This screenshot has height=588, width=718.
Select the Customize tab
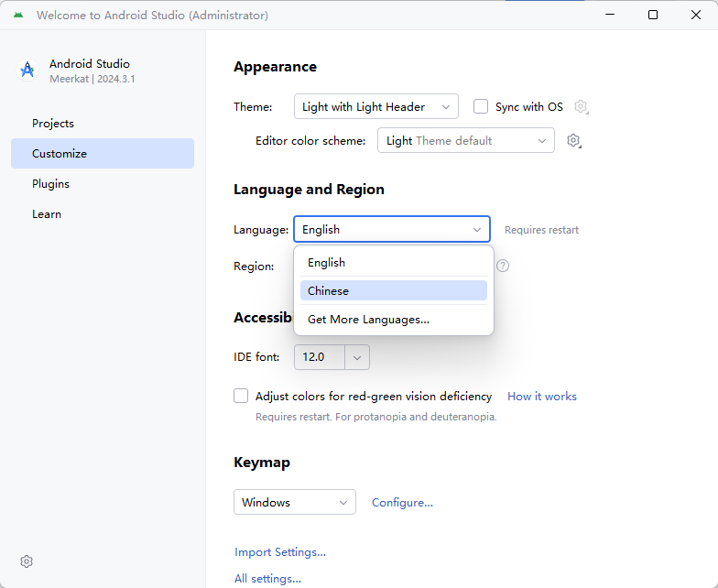pos(103,154)
